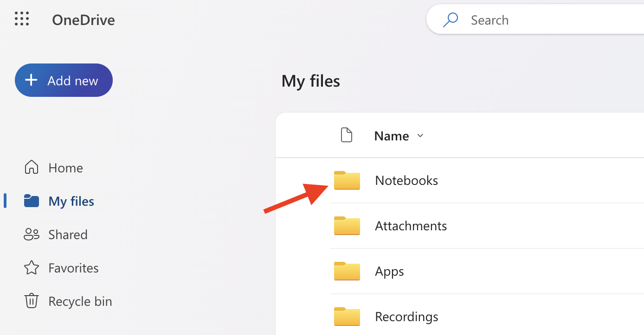Open the Name column dropdown chevron
This screenshot has width=644, height=335.
tap(420, 136)
